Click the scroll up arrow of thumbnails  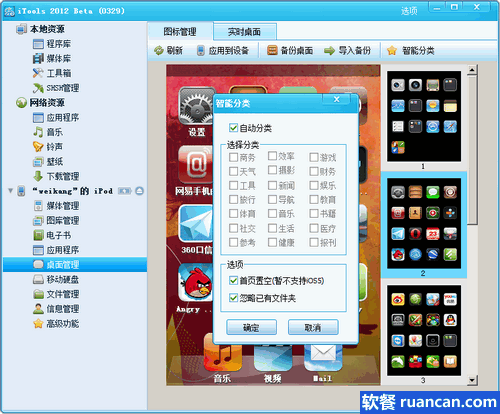[472, 70]
